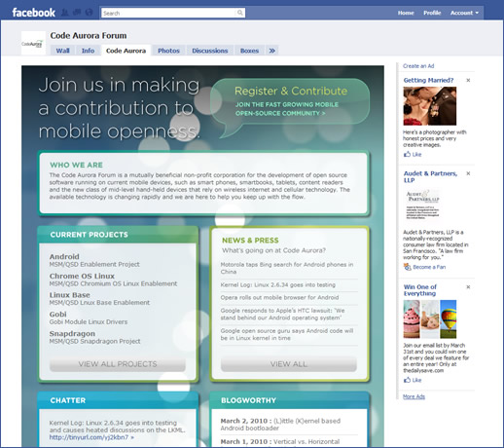The image size is (504, 448).
Task: Like the Win One of Everything ad
Action: click(413, 380)
